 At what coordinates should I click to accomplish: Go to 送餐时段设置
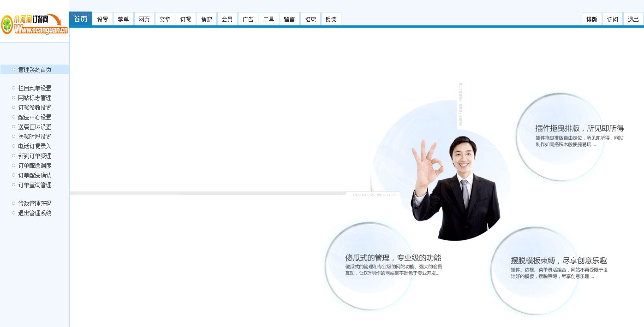click(35, 137)
